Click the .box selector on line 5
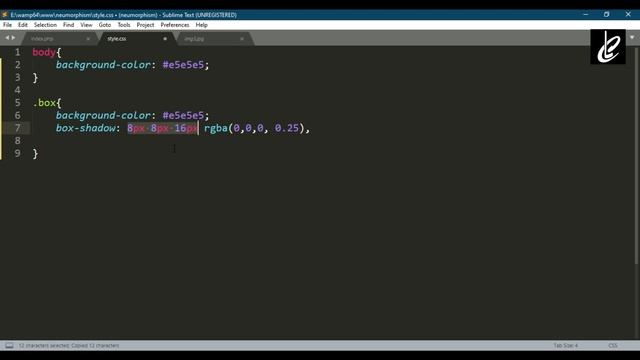640x360 pixels. pos(44,103)
